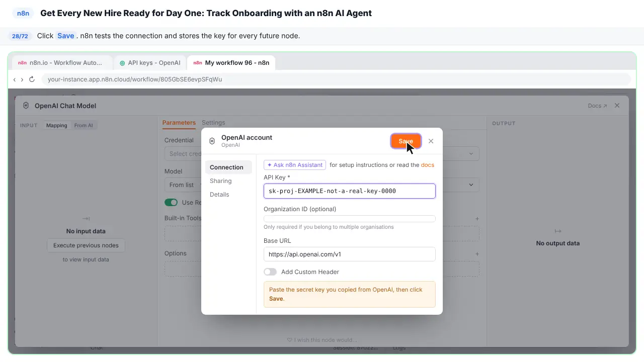Click the API Key input field
644x362 pixels.
(349, 191)
